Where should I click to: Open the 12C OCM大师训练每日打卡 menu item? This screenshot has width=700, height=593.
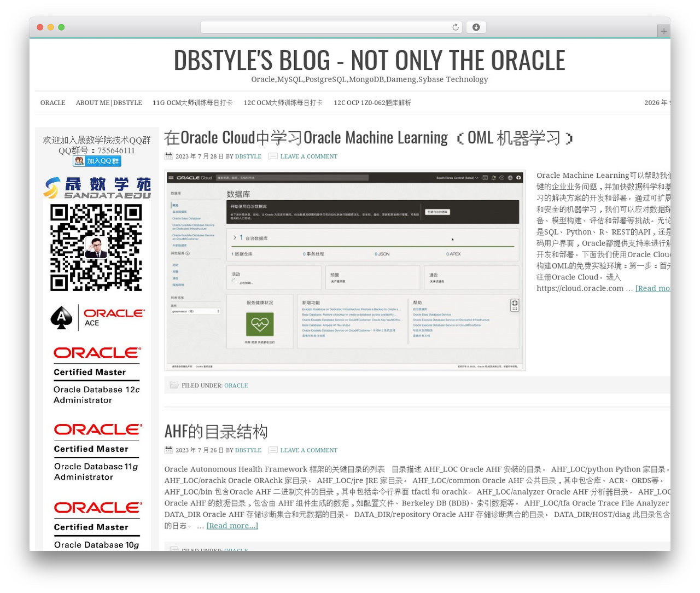(283, 103)
